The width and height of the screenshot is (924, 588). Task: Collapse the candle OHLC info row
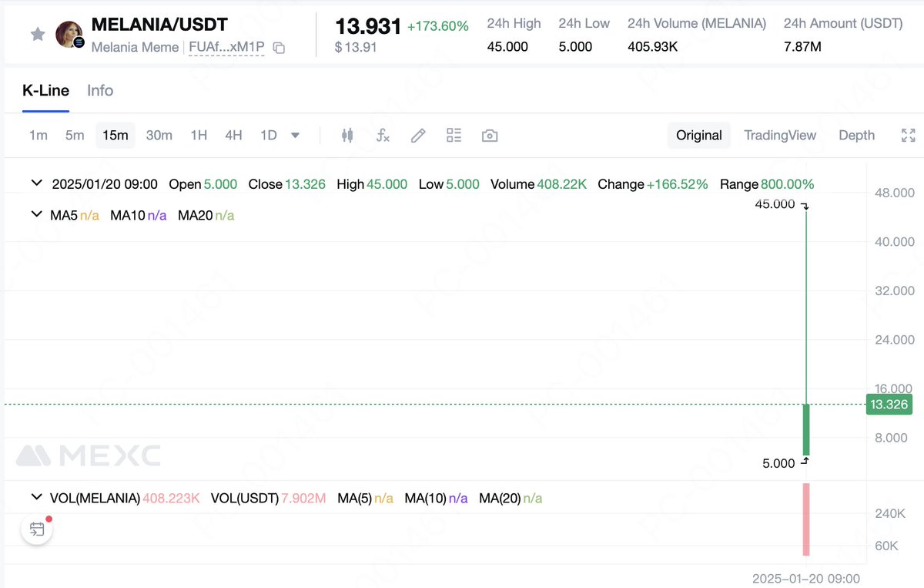pyautogui.click(x=36, y=183)
